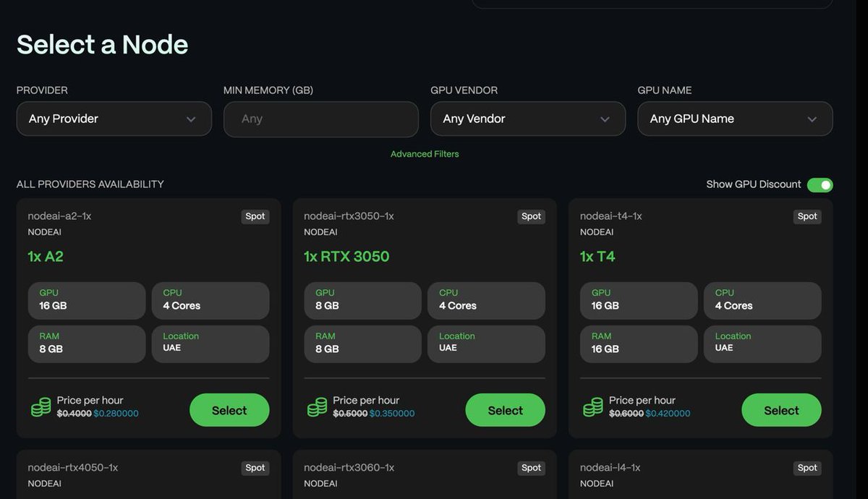Click the discounted price $0.420000
Image resolution: width=868 pixels, height=499 pixels.
(x=668, y=414)
